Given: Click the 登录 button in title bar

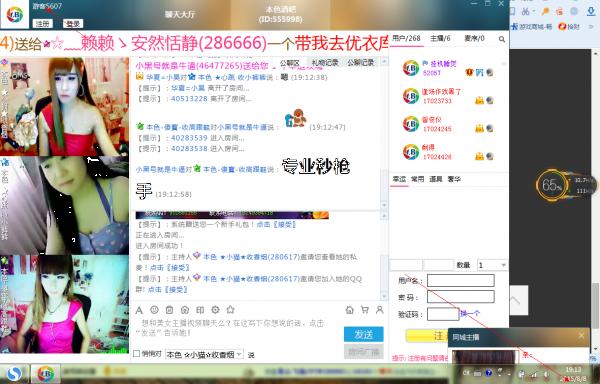Looking at the screenshot, I should (73, 24).
